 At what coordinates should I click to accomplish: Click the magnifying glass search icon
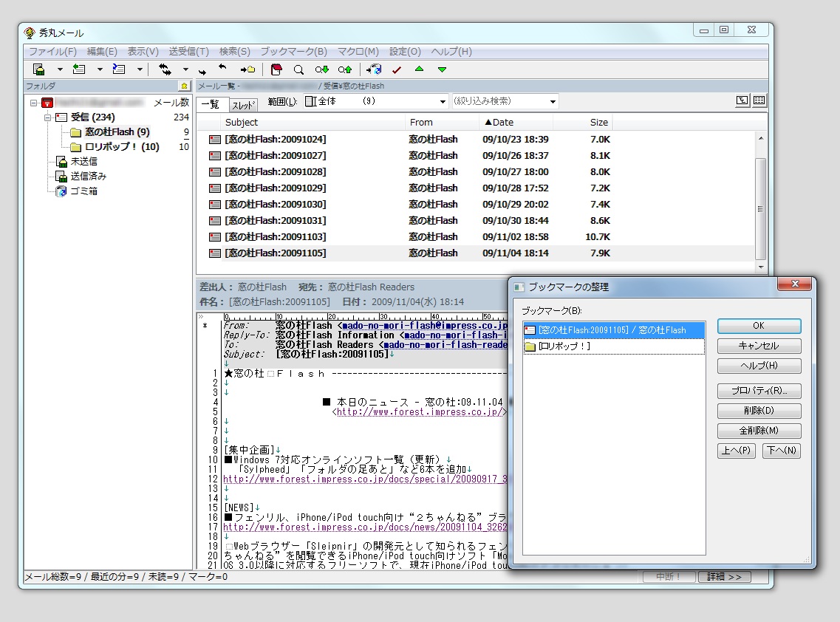(x=298, y=70)
